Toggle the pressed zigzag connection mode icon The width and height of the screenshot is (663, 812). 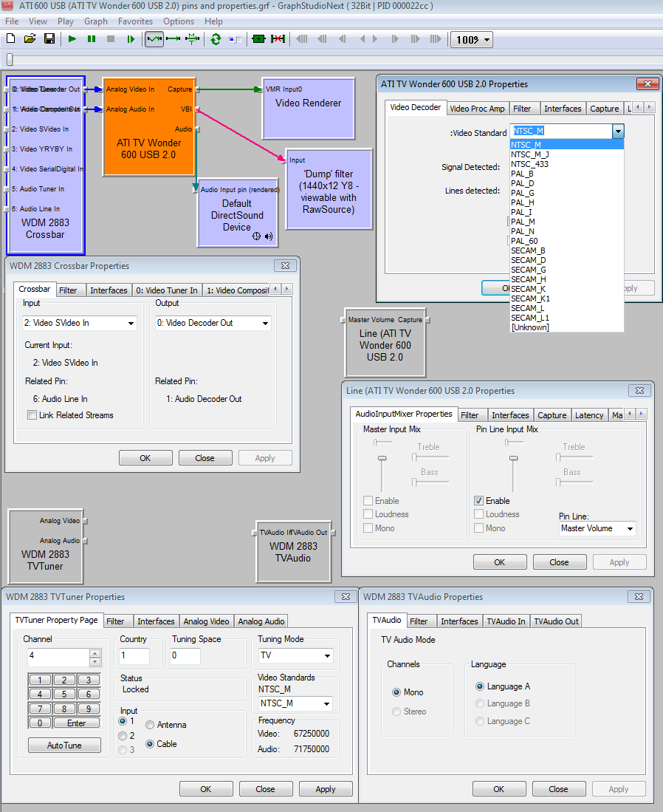154,39
